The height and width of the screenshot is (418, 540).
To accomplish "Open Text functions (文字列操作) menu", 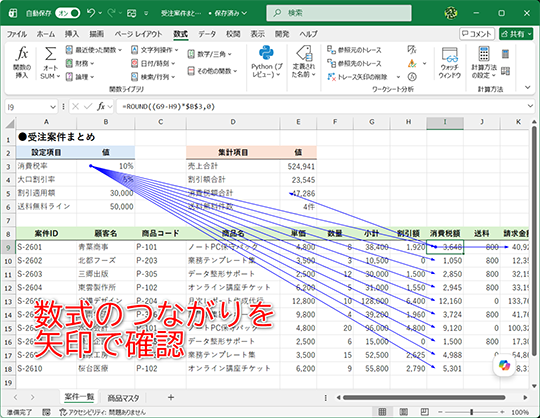I will pos(155,50).
